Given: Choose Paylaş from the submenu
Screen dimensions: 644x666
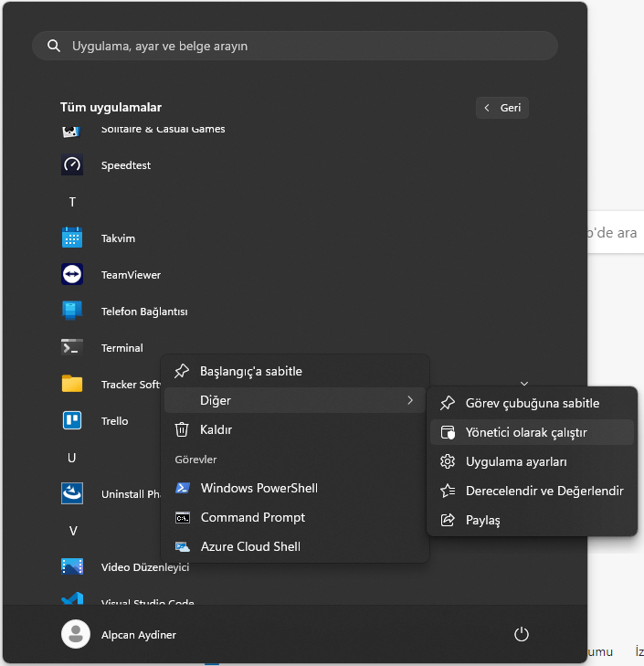Looking at the screenshot, I should (x=532, y=520).
